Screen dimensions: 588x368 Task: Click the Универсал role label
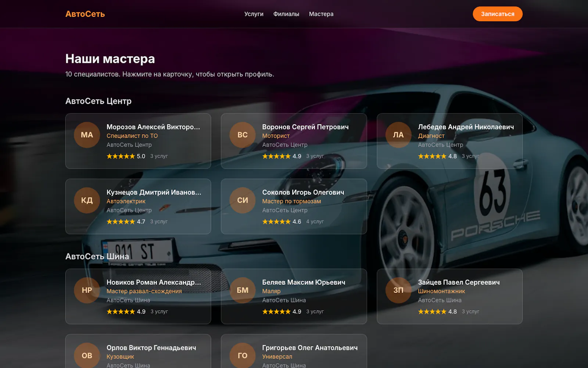click(277, 357)
